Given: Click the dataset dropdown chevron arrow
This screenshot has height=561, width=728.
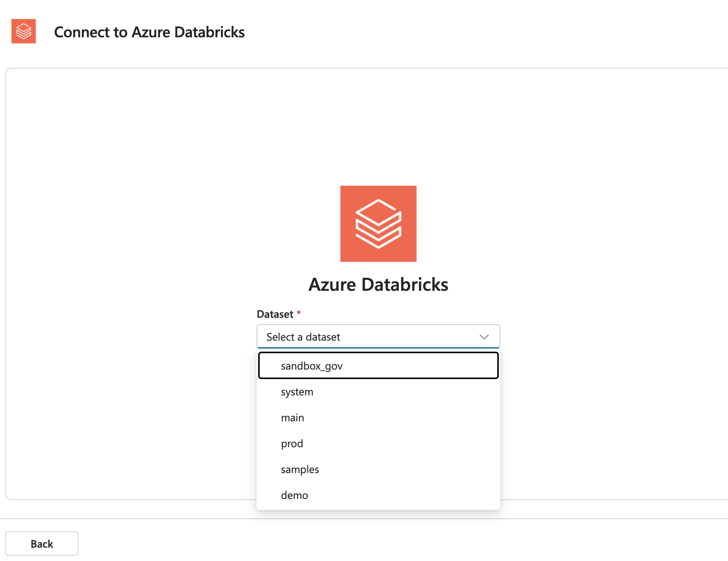Looking at the screenshot, I should point(484,337).
